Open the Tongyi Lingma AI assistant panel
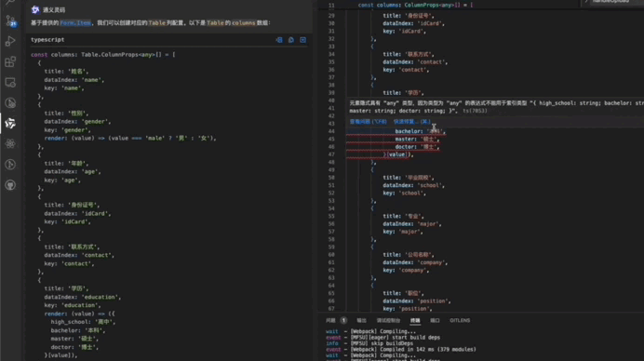Screen dimensions: 644x361 click(x=10, y=123)
